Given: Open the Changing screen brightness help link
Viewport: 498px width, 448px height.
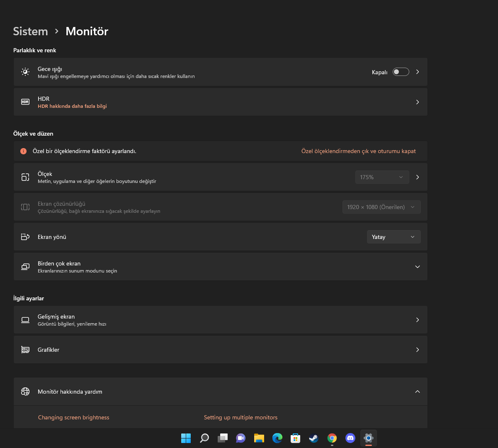Looking at the screenshot, I should pos(74,417).
